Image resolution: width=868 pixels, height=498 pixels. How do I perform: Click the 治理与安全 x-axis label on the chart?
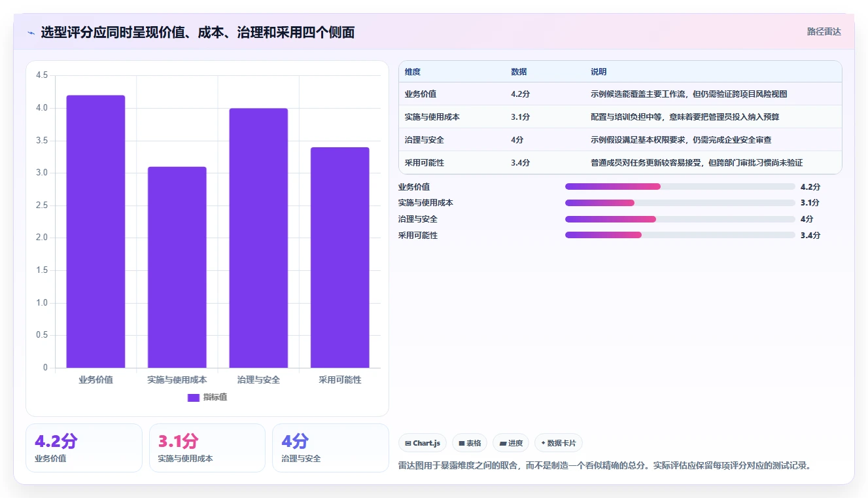[x=258, y=380]
